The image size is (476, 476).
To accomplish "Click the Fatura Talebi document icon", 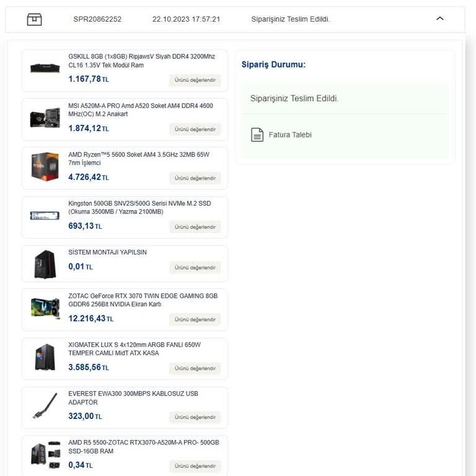I will (x=257, y=134).
